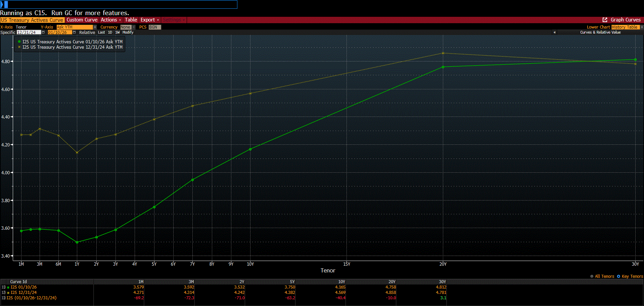Click yellow legend marker for 12/31/24 curve
Screen dimensions: 644x306
click(19, 47)
